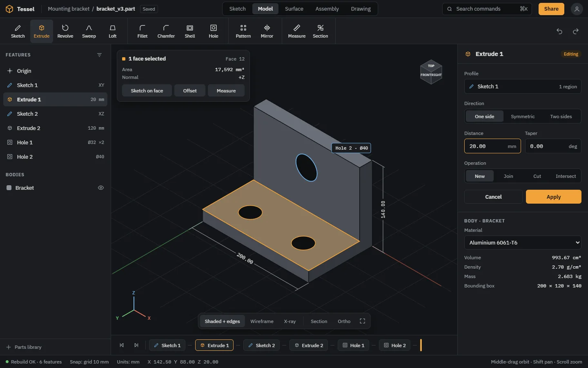This screenshot has width=588, height=368.
Task: Select the Sketch tool in toolbar
Action: click(x=18, y=31)
